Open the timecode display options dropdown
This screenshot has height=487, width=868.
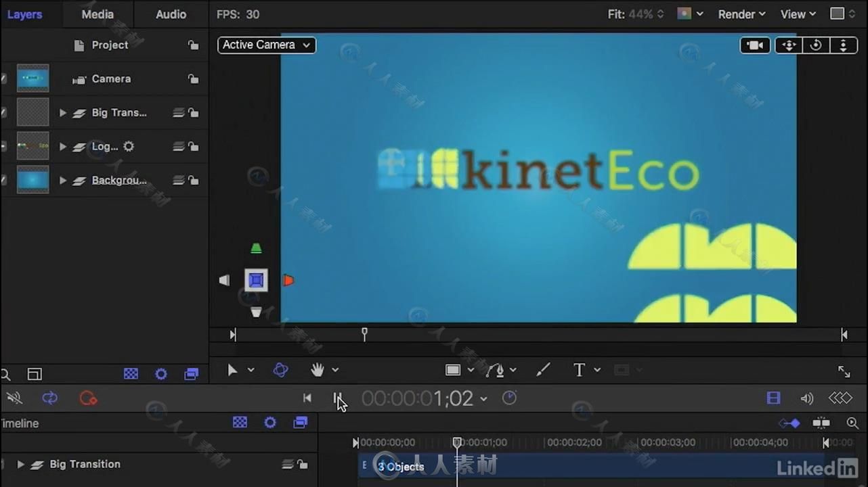click(483, 399)
